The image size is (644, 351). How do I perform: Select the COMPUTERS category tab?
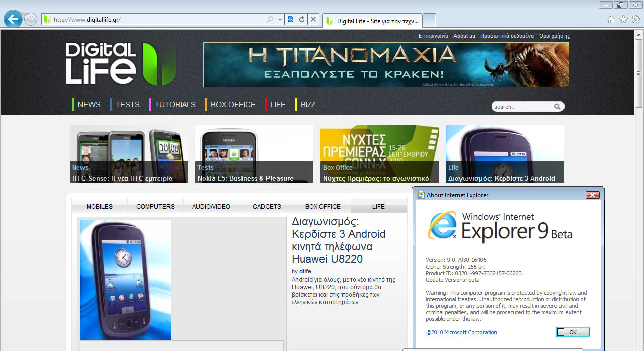(x=155, y=206)
